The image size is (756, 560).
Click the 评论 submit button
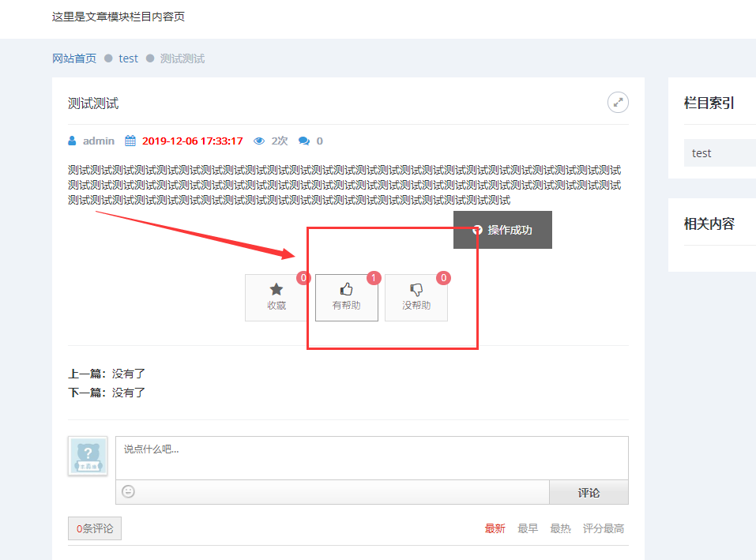(589, 493)
